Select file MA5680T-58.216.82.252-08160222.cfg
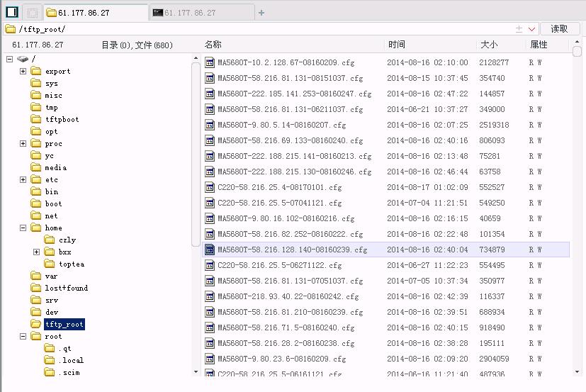Image resolution: width=586 pixels, height=392 pixels. pos(290,234)
